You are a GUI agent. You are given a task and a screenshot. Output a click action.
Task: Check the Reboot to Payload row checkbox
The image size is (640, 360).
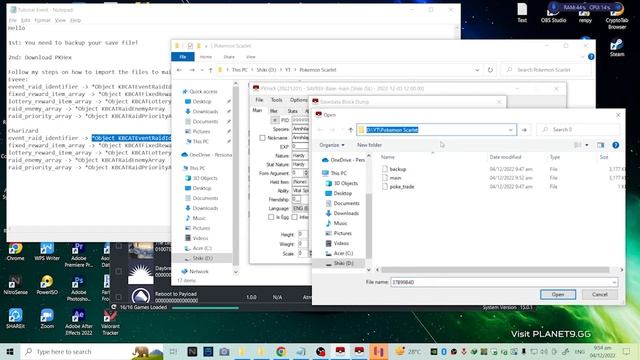coord(119,297)
